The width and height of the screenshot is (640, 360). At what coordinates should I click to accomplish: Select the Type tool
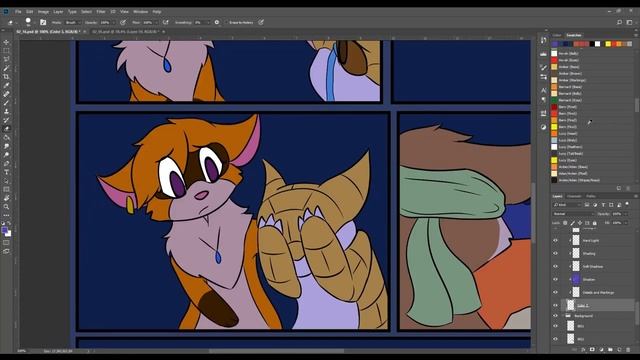(6, 172)
